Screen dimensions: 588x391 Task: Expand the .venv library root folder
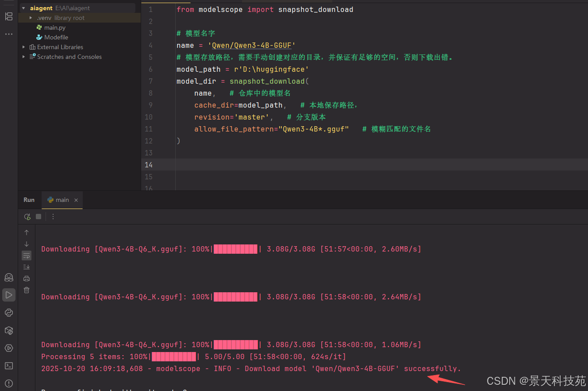click(31, 18)
